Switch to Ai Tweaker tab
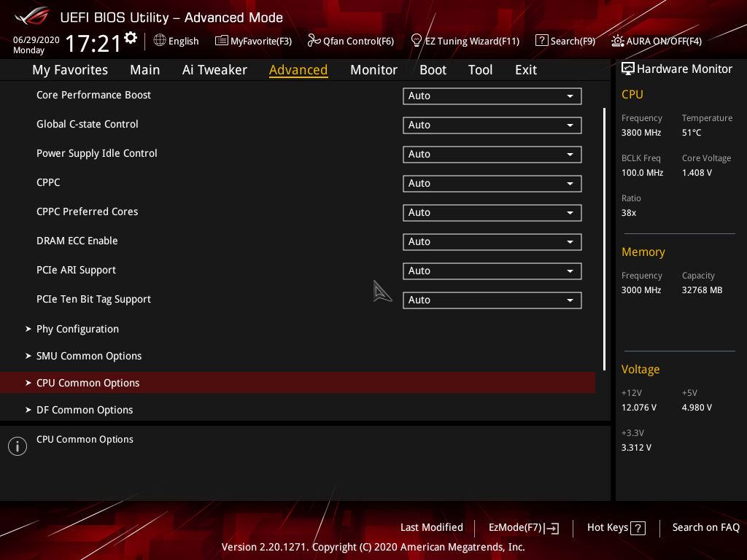This screenshot has height=560, width=747. (x=214, y=70)
